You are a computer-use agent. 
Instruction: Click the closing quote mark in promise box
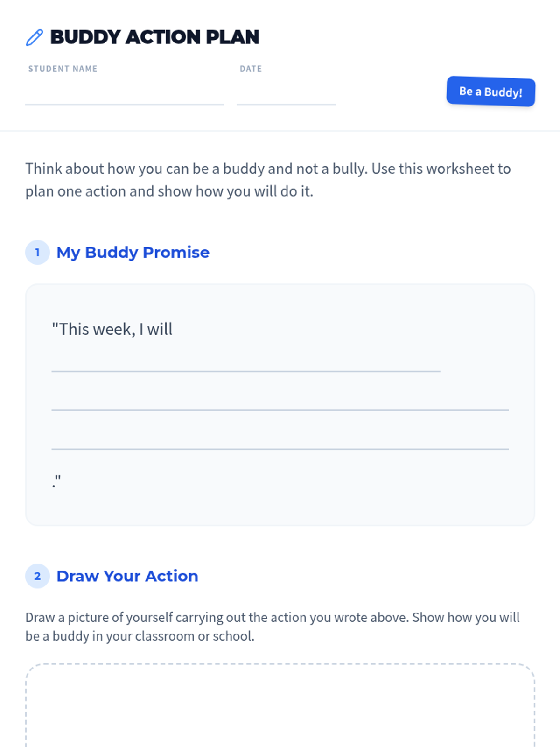click(x=56, y=481)
